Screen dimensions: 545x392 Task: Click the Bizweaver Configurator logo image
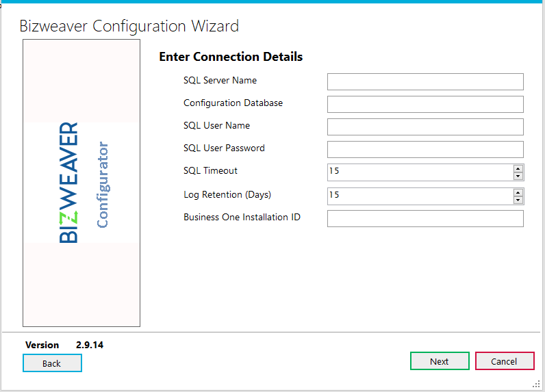tap(81, 183)
